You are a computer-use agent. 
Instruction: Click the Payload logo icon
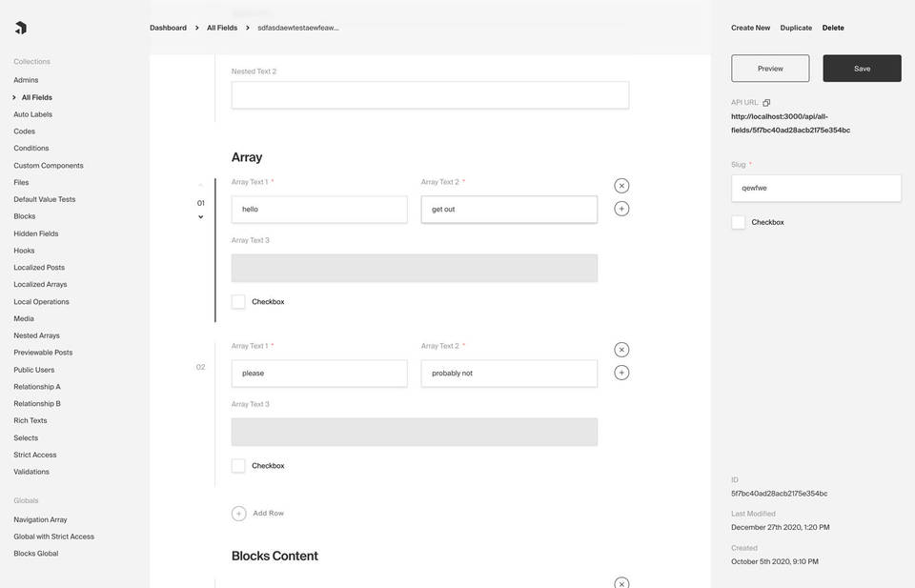pos(21,28)
